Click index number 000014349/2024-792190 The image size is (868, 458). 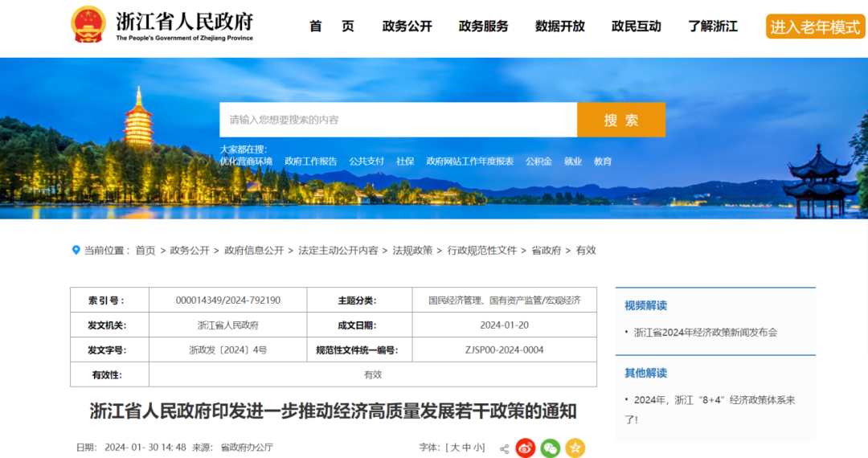tap(228, 300)
